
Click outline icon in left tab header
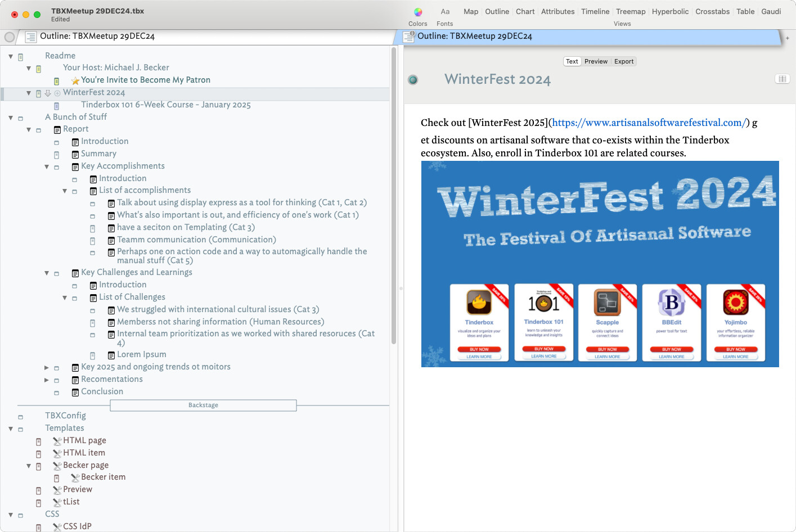(x=31, y=37)
